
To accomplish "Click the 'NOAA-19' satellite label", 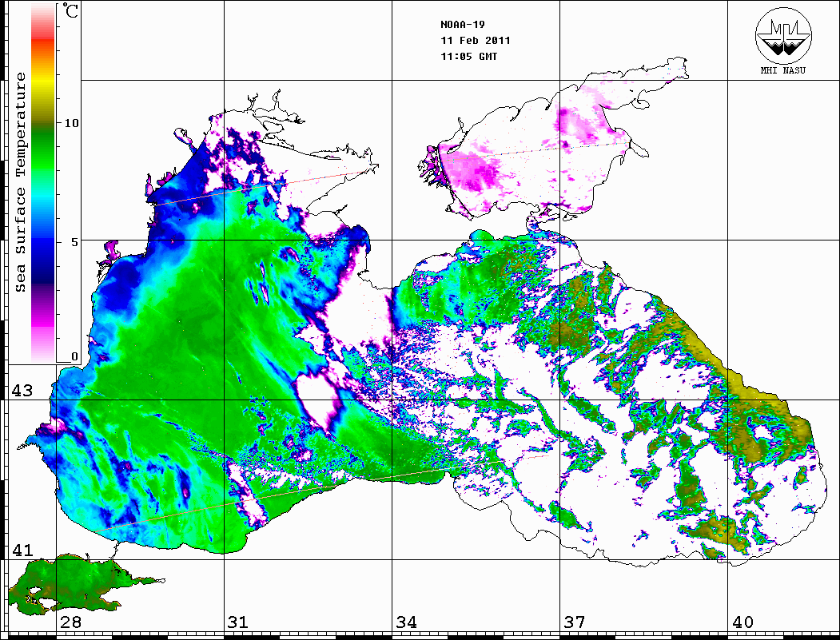I will tap(462, 24).
